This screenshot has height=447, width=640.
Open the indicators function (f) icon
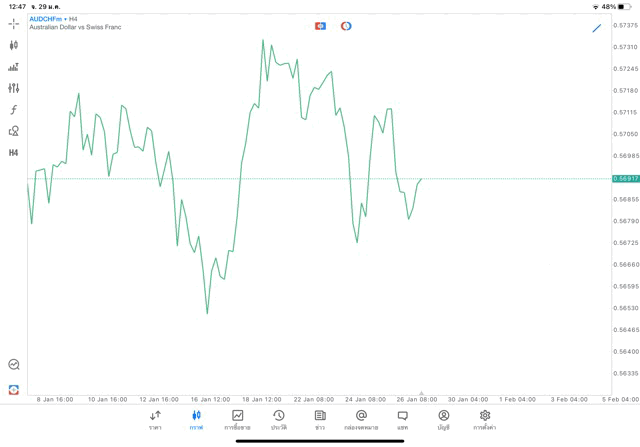pos(13,110)
